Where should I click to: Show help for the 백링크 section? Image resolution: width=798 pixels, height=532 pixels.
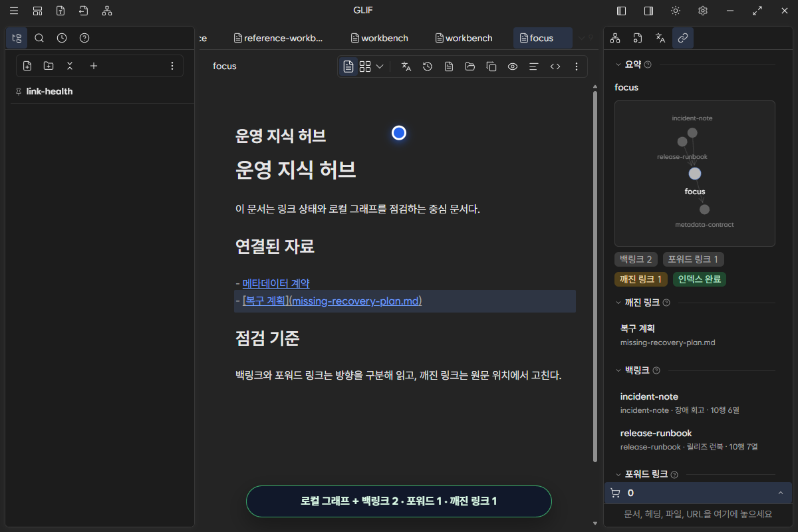pos(656,370)
